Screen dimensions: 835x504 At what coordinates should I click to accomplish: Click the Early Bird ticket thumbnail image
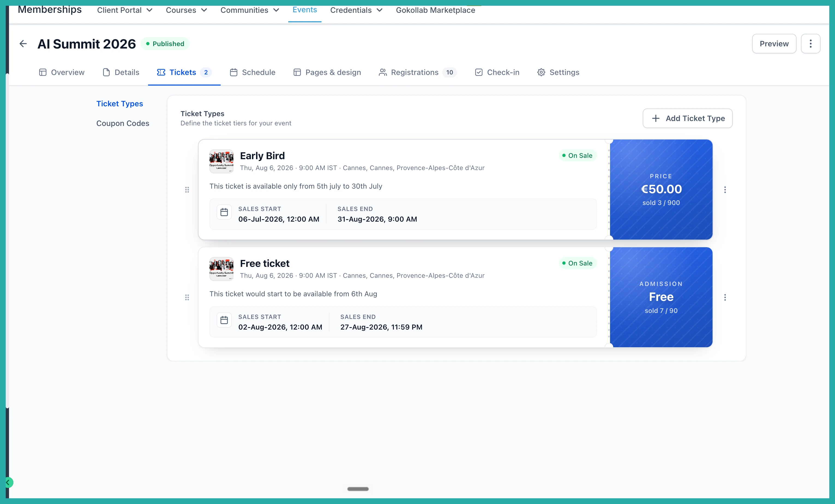[x=221, y=161]
